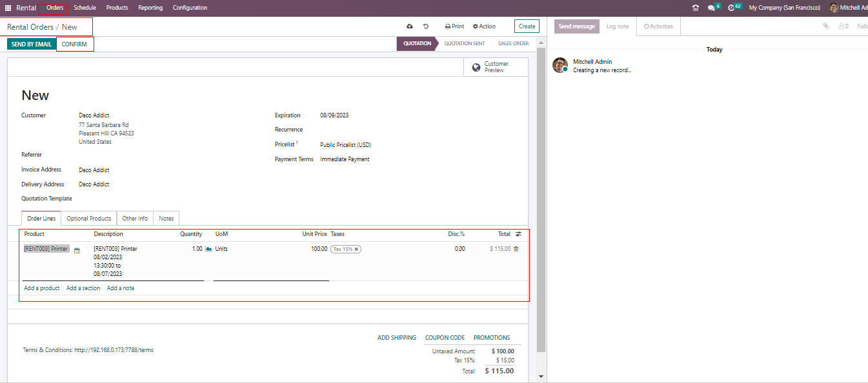Click the Send by Email button
The width and height of the screenshot is (868, 383).
(32, 44)
